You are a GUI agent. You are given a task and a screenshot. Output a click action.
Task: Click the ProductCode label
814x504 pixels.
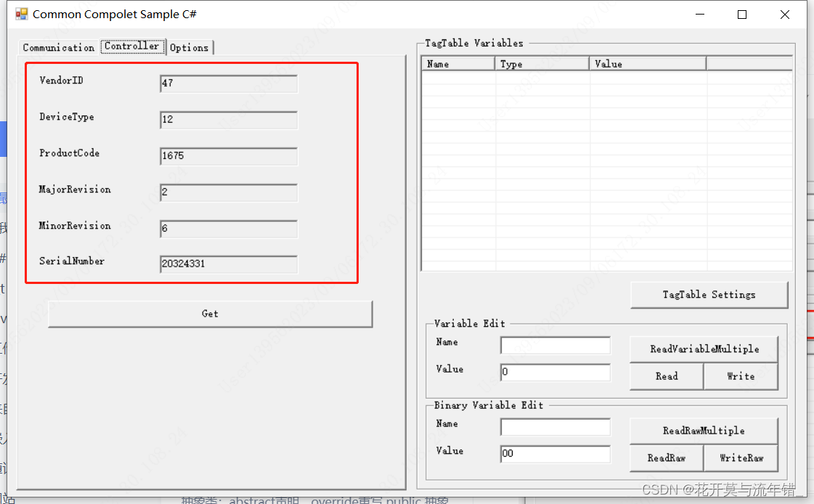70,153
